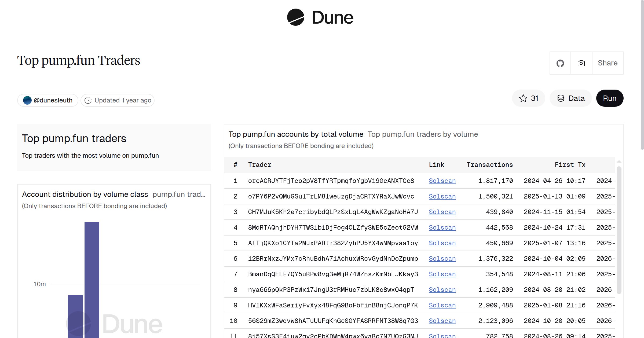Open the GitHub repository icon
Screen dimensions: 644x338
click(560, 63)
